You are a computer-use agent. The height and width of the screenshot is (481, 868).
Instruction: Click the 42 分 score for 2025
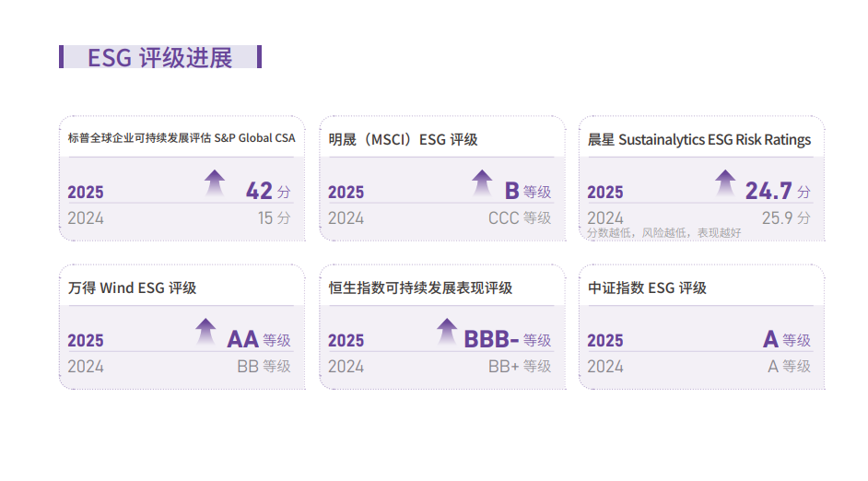point(267,192)
